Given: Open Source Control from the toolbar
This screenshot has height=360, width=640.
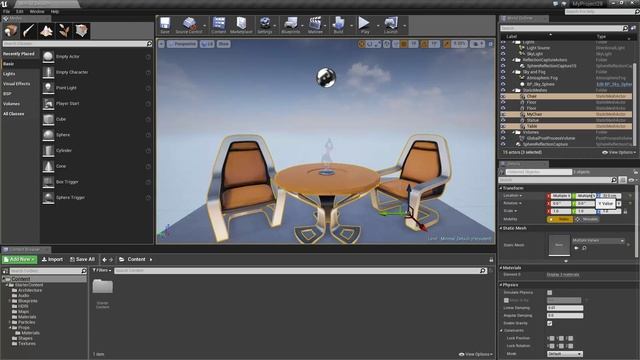Looking at the screenshot, I should tap(189, 25).
